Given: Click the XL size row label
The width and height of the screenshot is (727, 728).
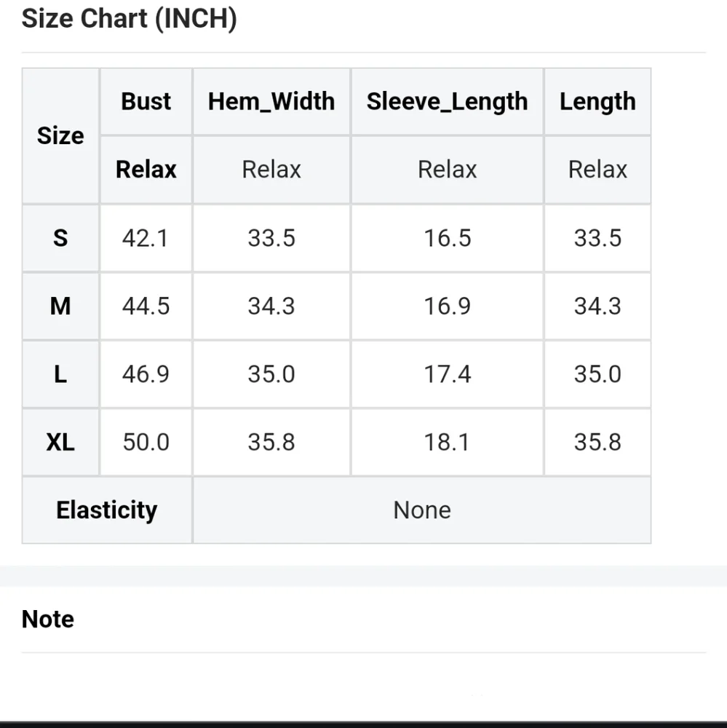Looking at the screenshot, I should (x=60, y=442).
